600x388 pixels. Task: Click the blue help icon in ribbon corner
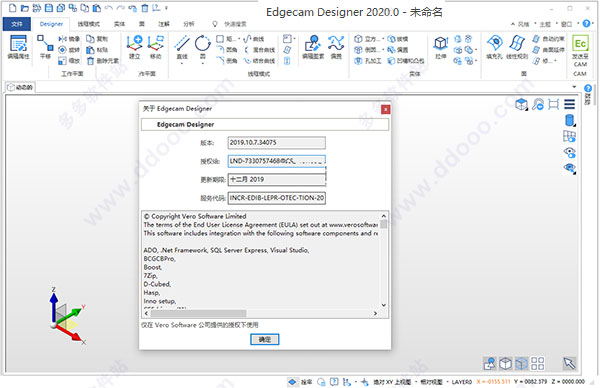point(586,24)
